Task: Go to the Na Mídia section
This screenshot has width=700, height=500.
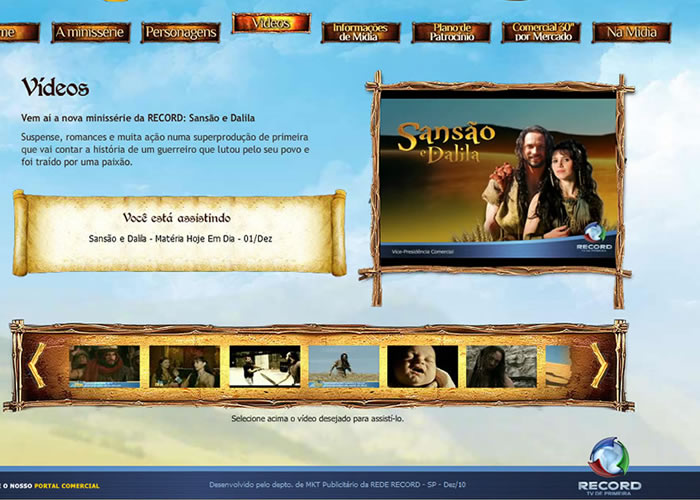Action: [631, 33]
